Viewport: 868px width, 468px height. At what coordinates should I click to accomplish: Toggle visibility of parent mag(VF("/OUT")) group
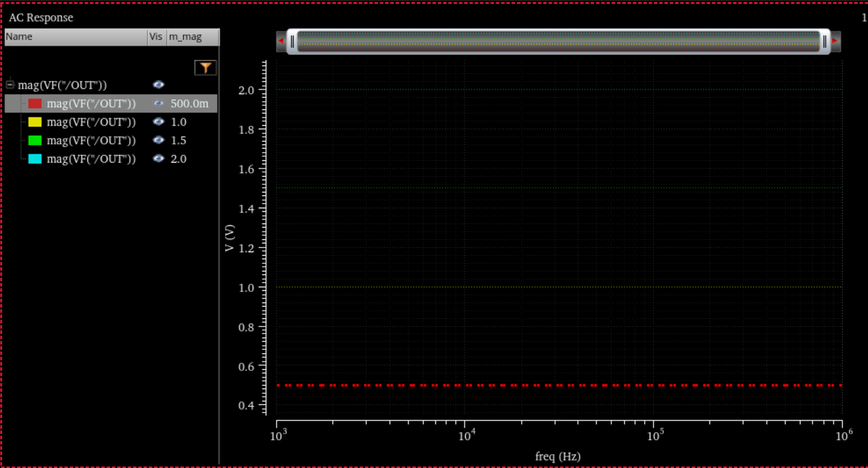pyautogui.click(x=159, y=85)
